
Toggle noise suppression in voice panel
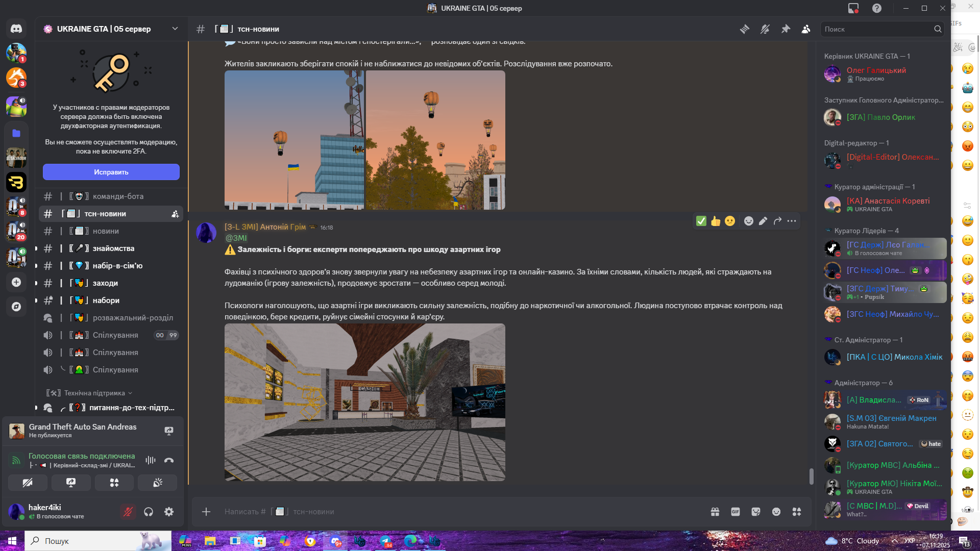point(151,460)
